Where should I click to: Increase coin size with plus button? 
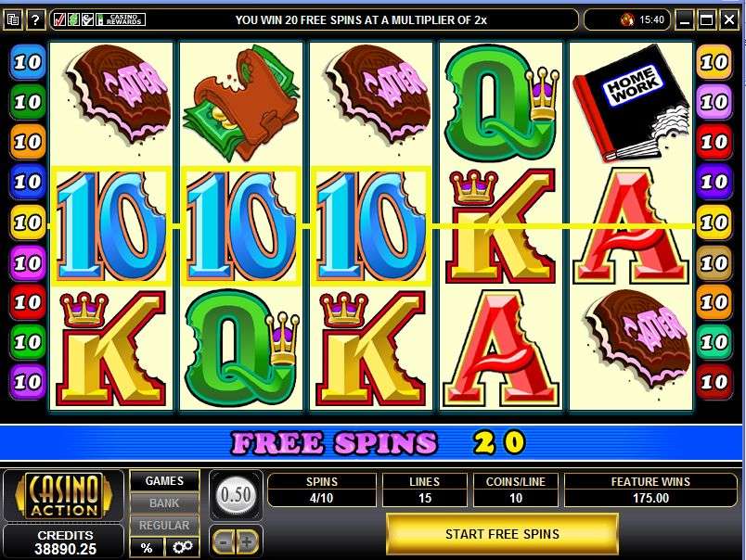[248, 541]
